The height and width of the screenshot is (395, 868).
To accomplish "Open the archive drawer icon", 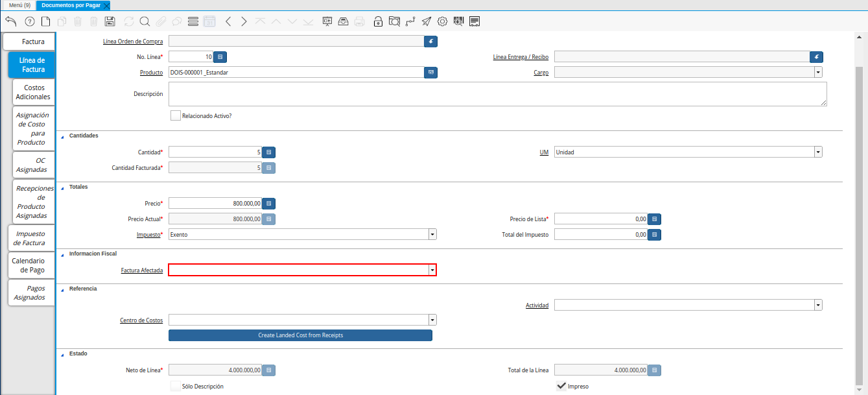I will [344, 21].
